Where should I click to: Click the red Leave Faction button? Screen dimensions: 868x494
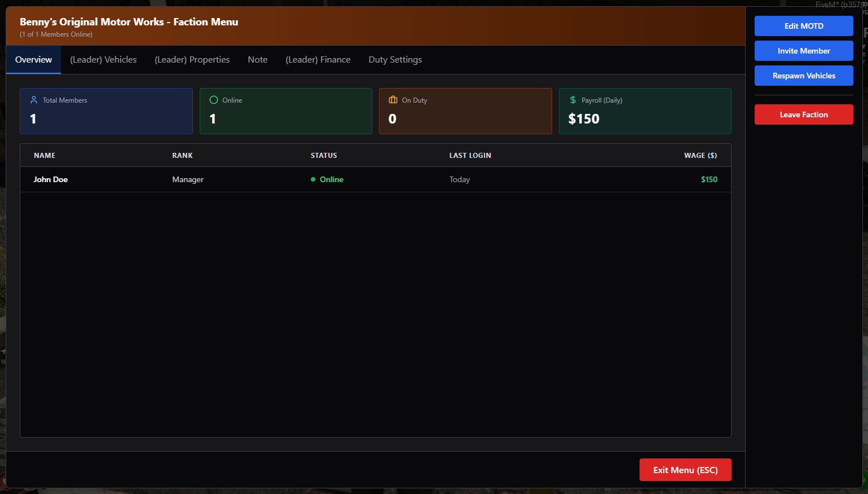[804, 114]
